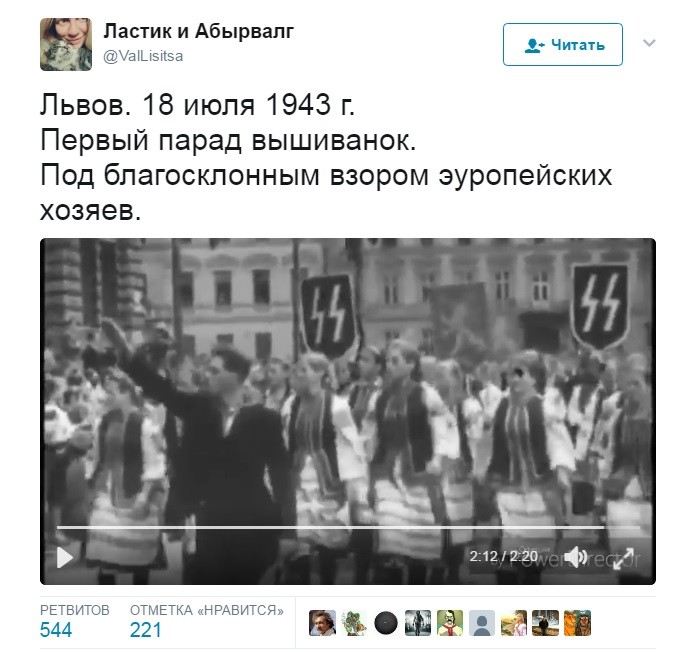Click the video play button
This screenshot has width=697, height=652.
tap(65, 557)
